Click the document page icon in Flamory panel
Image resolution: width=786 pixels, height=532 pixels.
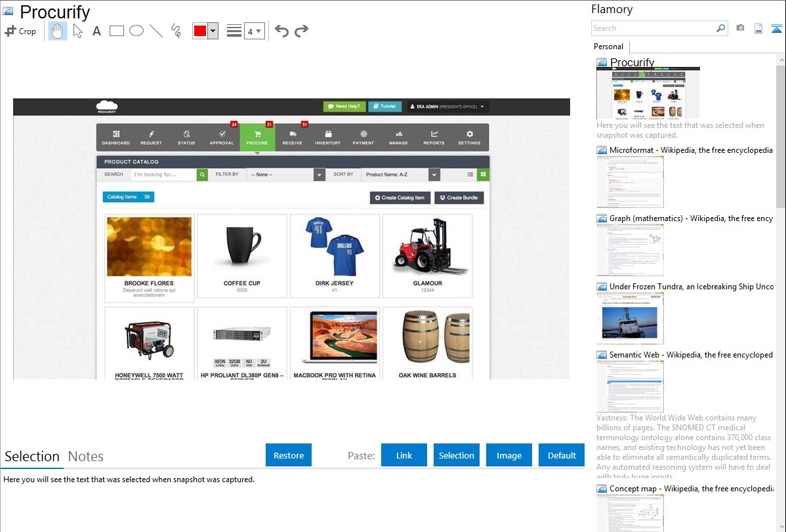pyautogui.click(x=758, y=28)
